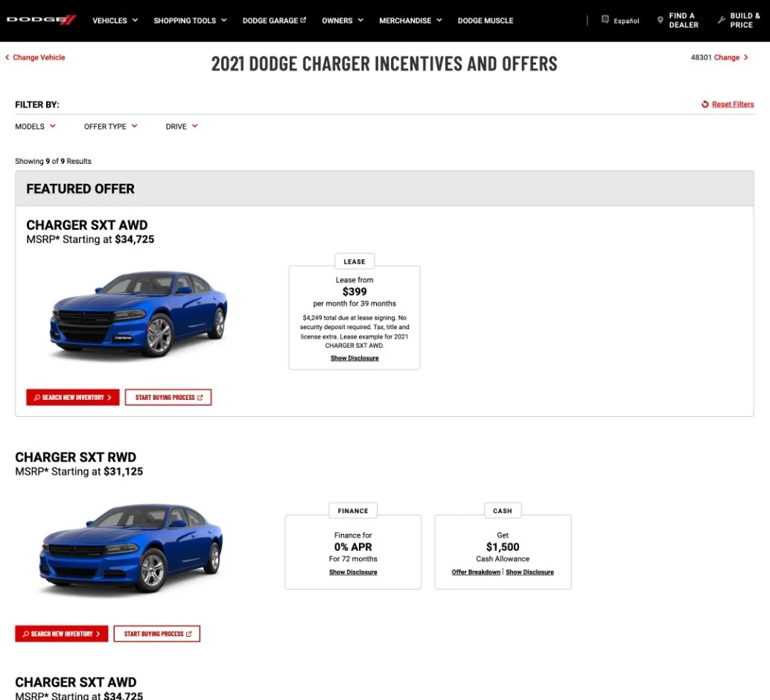The width and height of the screenshot is (770, 700).
Task: Open the Merchandise menu
Action: tap(410, 21)
